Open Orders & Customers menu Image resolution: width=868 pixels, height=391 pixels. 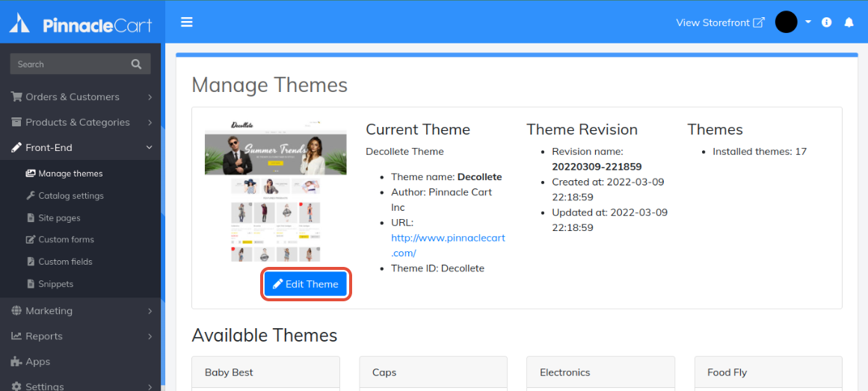[80, 97]
